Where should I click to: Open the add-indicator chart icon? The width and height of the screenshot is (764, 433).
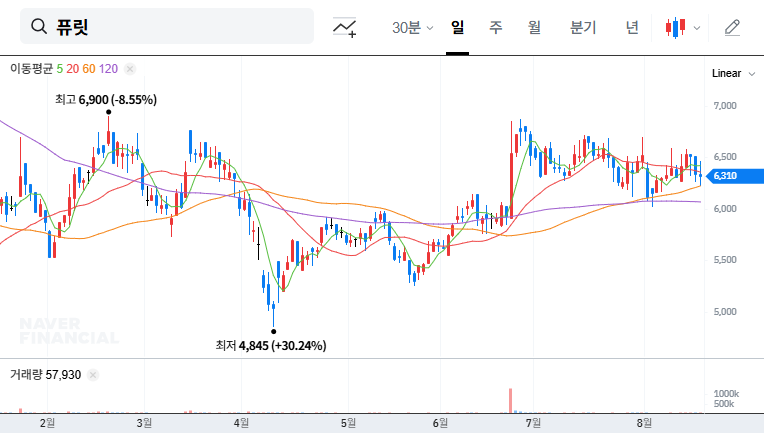click(344, 27)
